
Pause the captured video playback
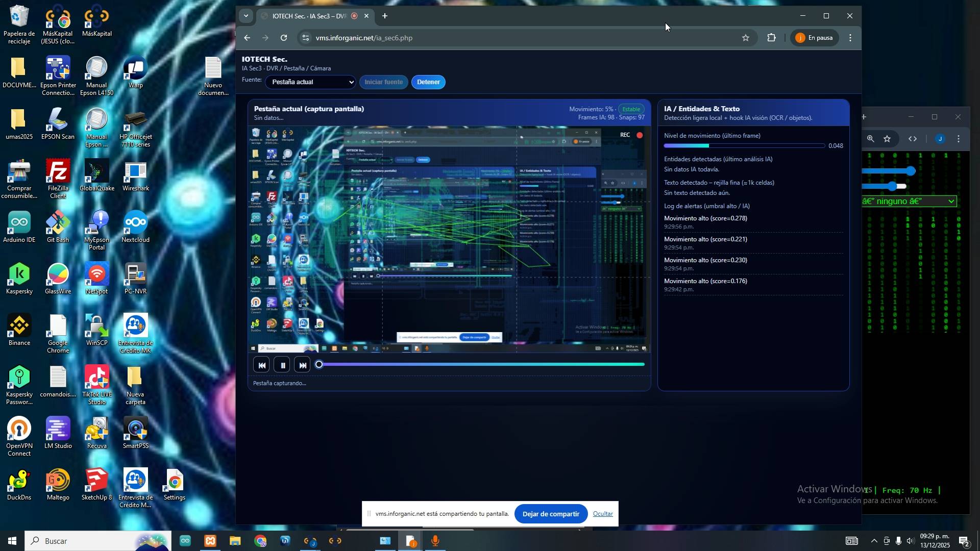pyautogui.click(x=282, y=365)
